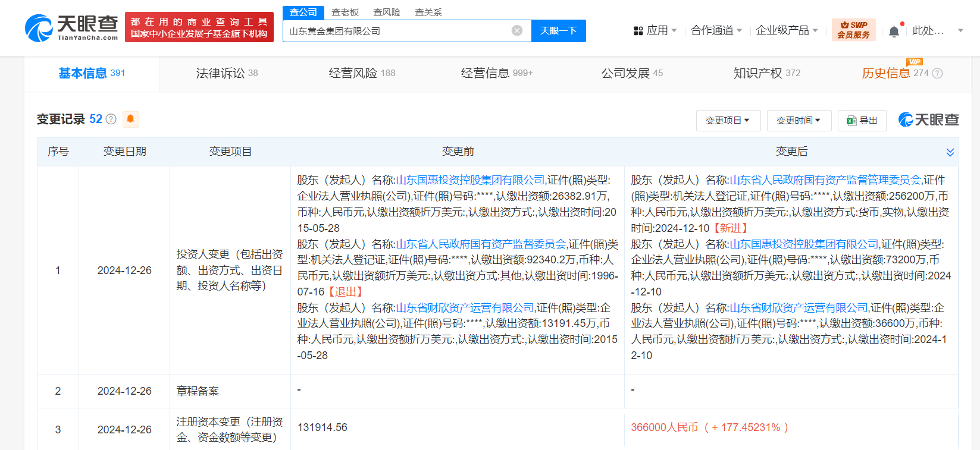Open the TianYanCha logo homepage
Image resolution: width=980 pixels, height=450 pixels.
tap(71, 28)
